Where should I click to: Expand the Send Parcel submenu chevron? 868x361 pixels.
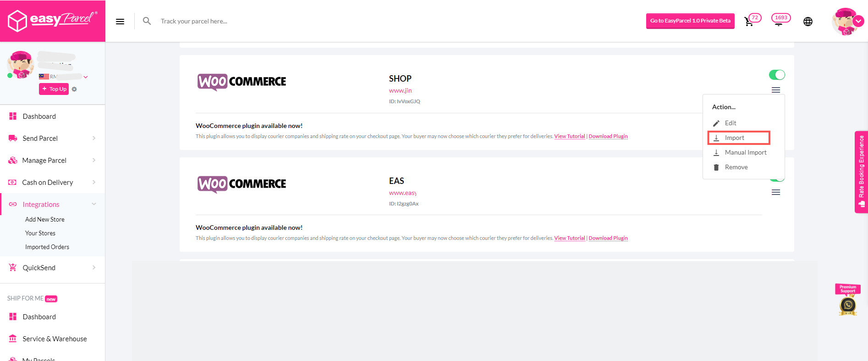(x=94, y=138)
